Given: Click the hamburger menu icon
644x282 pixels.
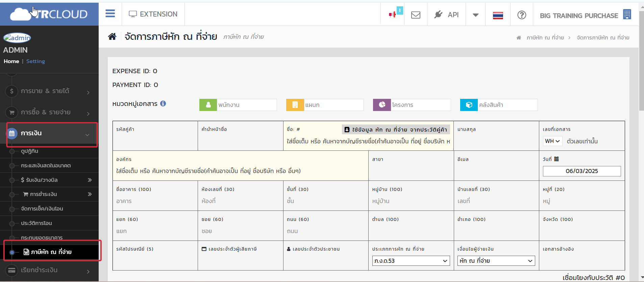Looking at the screenshot, I should (110, 14).
